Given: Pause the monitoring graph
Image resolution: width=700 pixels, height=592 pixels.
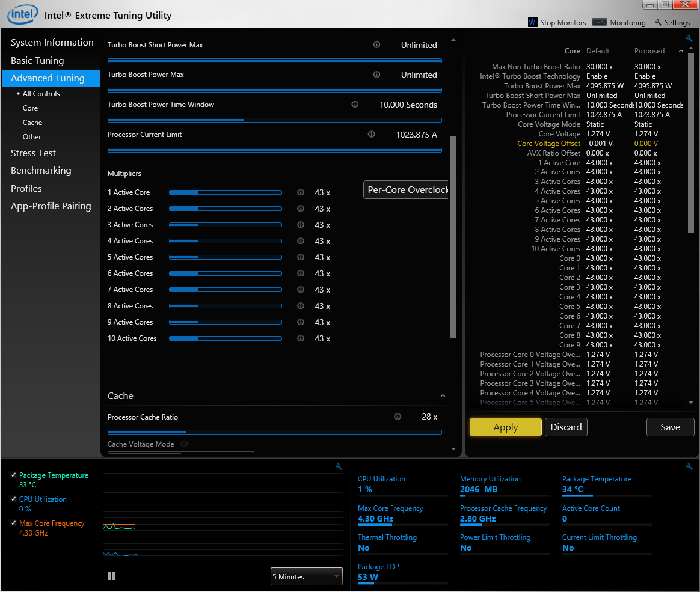Looking at the screenshot, I should pyautogui.click(x=112, y=576).
